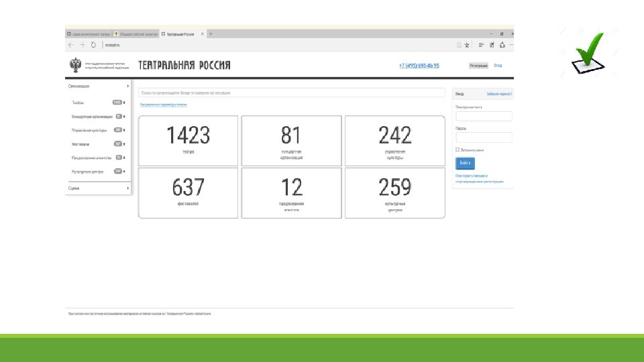
Task: Open Управления культуры in sidebar
Action: point(89,130)
